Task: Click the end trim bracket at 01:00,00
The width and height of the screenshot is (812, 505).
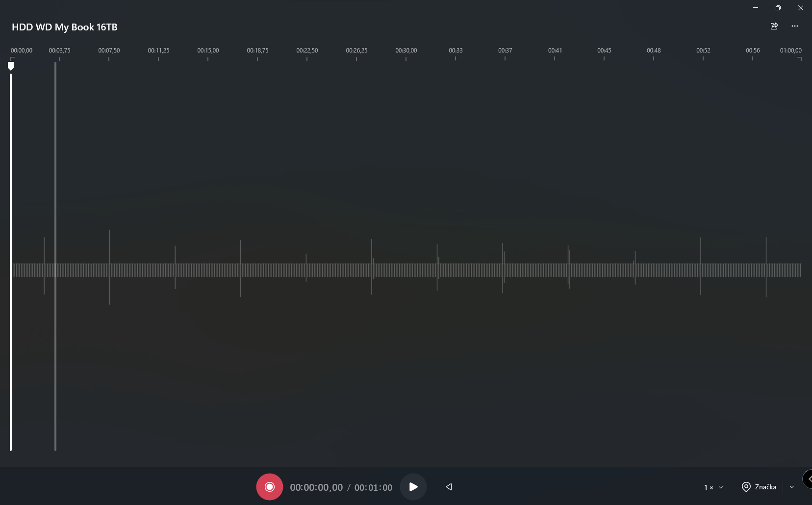Action: point(800,59)
